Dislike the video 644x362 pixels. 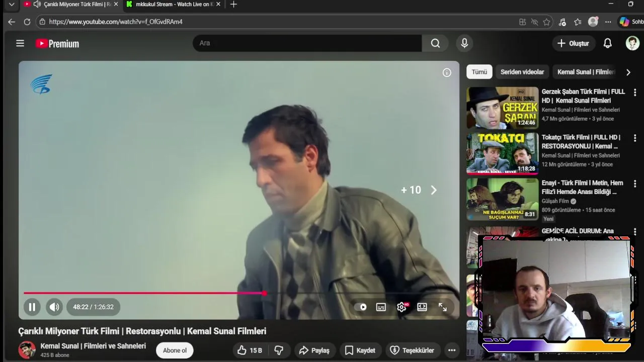279,350
